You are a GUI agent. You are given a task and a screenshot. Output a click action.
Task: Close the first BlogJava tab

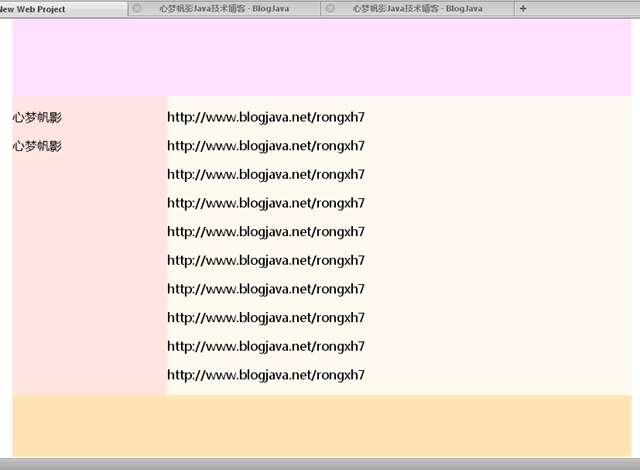137,8
